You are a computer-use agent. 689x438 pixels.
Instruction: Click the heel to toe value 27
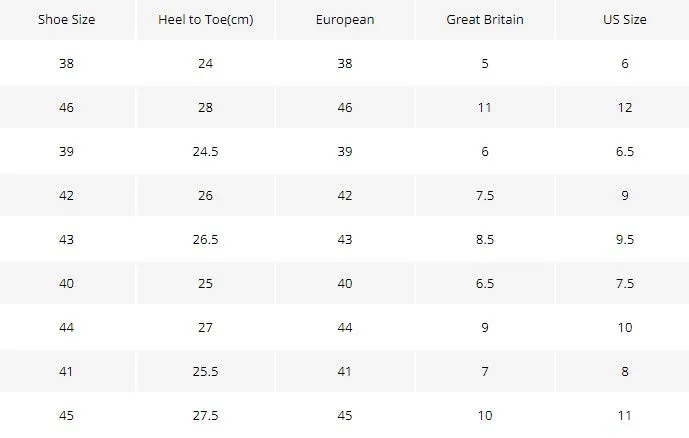[x=206, y=327]
